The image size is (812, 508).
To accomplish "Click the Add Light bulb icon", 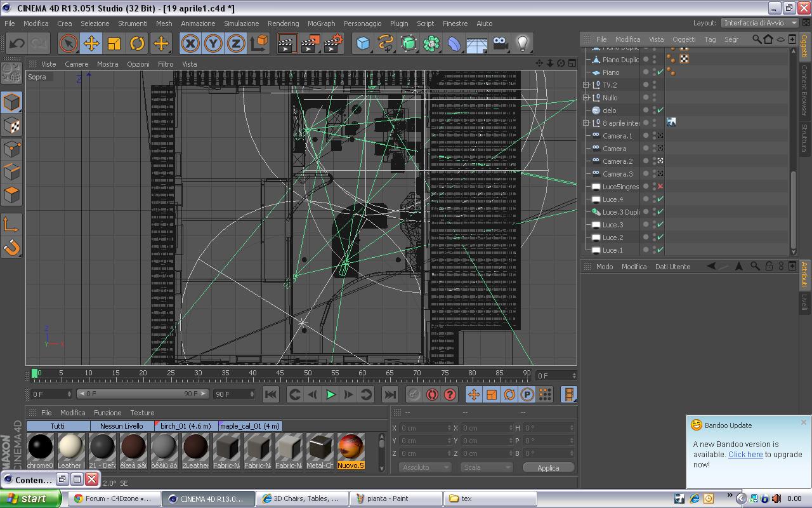I will tap(522, 43).
